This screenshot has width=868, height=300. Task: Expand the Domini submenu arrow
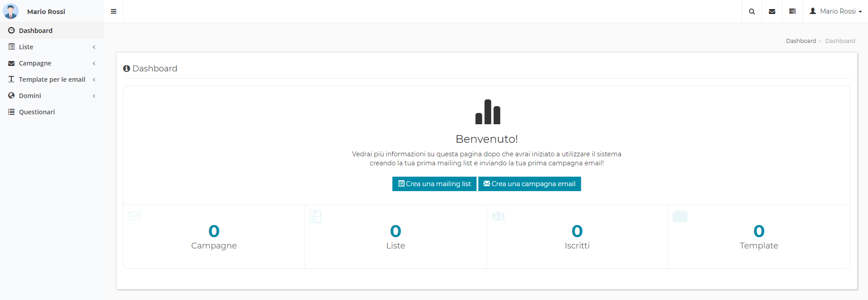point(94,96)
